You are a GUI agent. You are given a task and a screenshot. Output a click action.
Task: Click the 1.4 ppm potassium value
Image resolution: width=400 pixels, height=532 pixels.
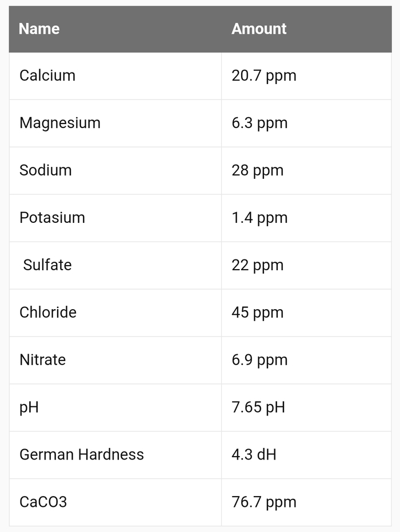(x=259, y=218)
